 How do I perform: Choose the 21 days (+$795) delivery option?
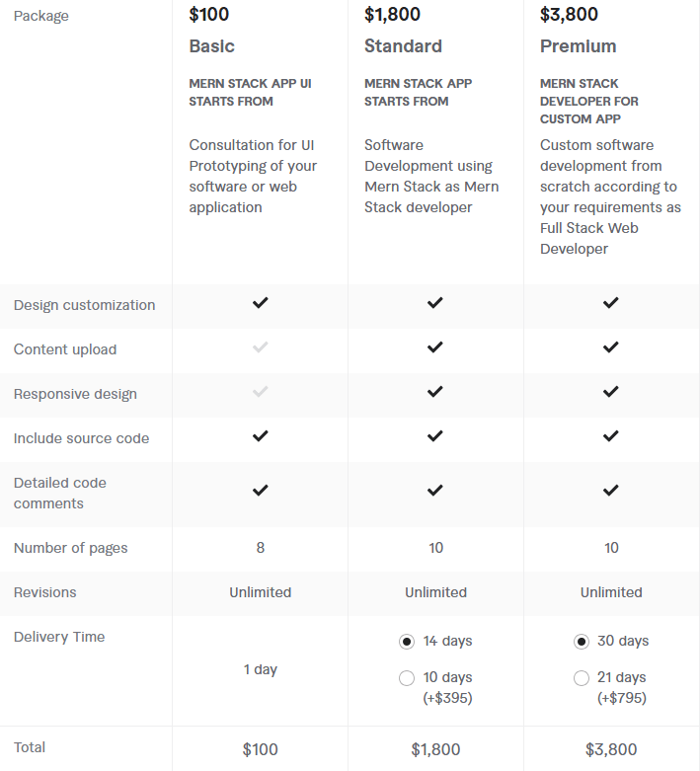click(582, 678)
